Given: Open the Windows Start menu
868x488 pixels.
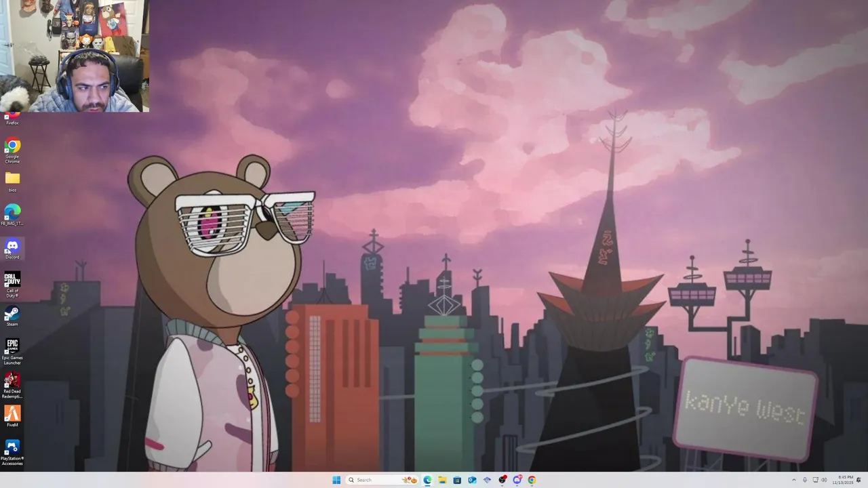Looking at the screenshot, I should pyautogui.click(x=336, y=480).
